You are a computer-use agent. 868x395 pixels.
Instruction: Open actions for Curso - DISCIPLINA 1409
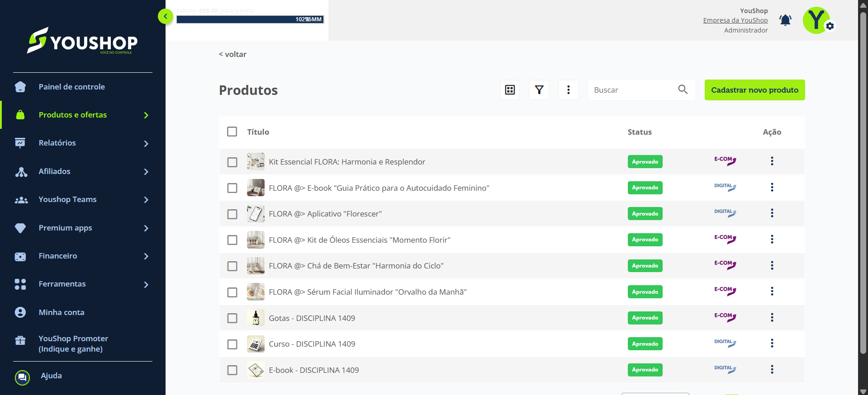tap(772, 343)
